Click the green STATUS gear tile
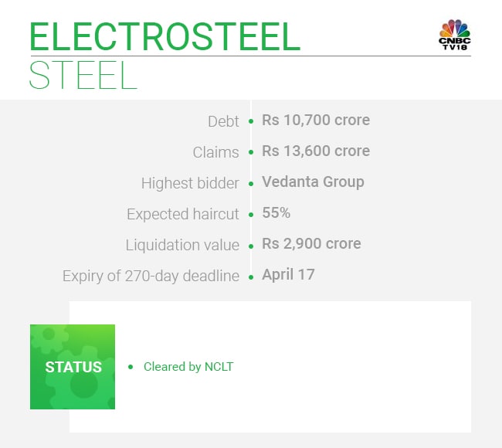 tap(73, 367)
